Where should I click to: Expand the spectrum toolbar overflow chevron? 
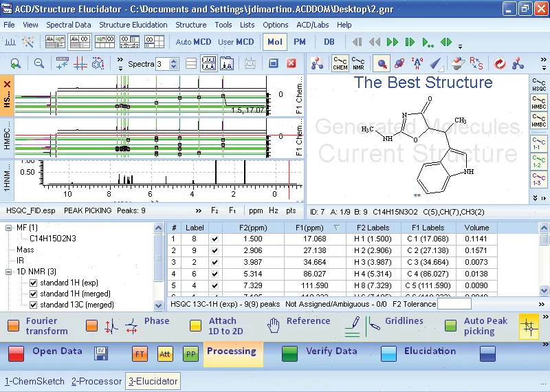click(x=120, y=63)
